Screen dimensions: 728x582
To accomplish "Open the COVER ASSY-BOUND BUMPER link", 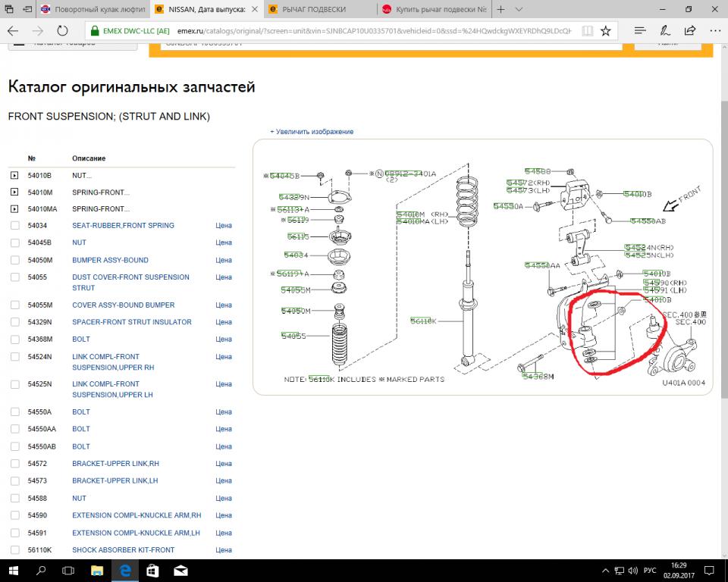I will pos(123,305).
